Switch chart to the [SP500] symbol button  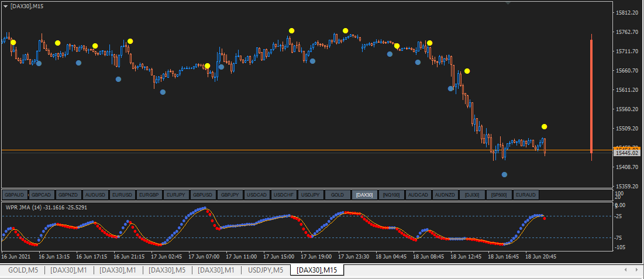500,195
